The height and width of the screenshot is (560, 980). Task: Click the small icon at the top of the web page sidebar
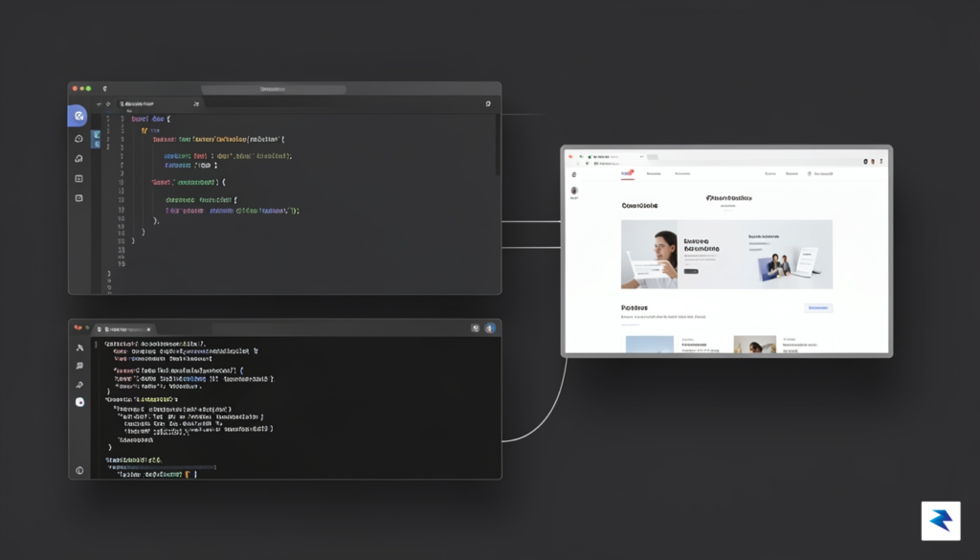574,174
